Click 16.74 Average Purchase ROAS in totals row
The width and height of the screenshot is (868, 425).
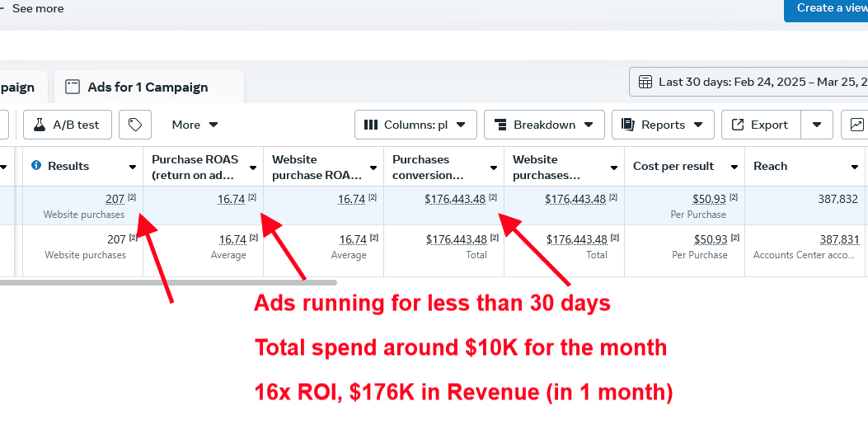click(x=232, y=239)
